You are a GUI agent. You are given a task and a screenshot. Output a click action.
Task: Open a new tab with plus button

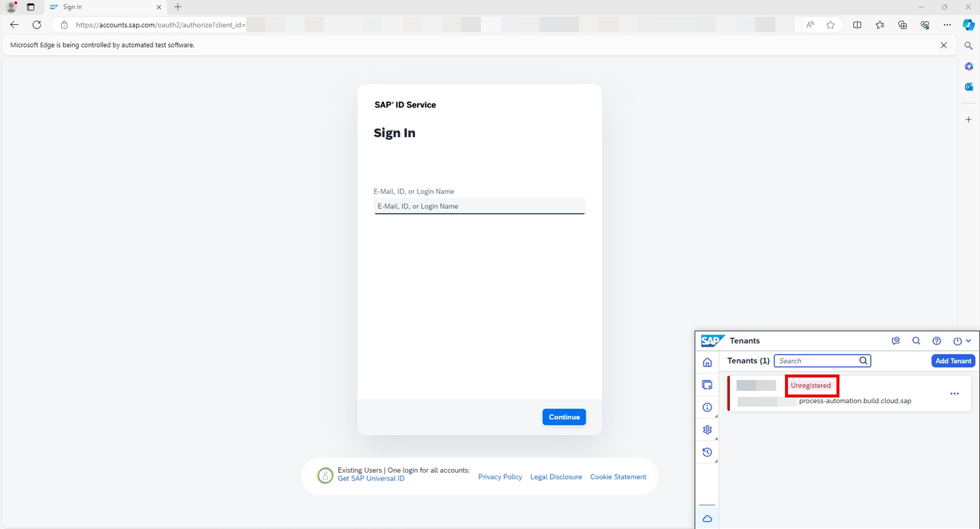point(177,7)
